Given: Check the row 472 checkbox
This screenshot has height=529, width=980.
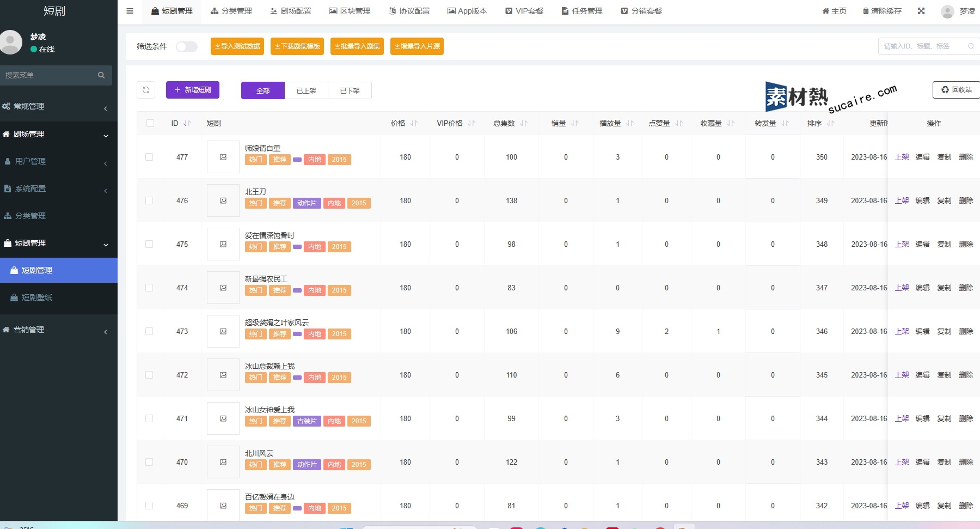Looking at the screenshot, I should click(149, 375).
